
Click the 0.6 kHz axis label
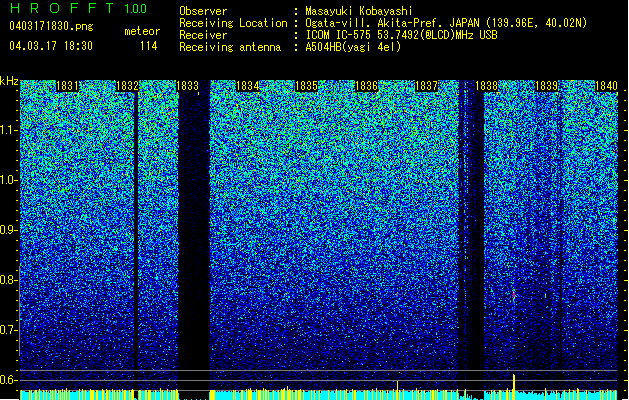pos(9,380)
